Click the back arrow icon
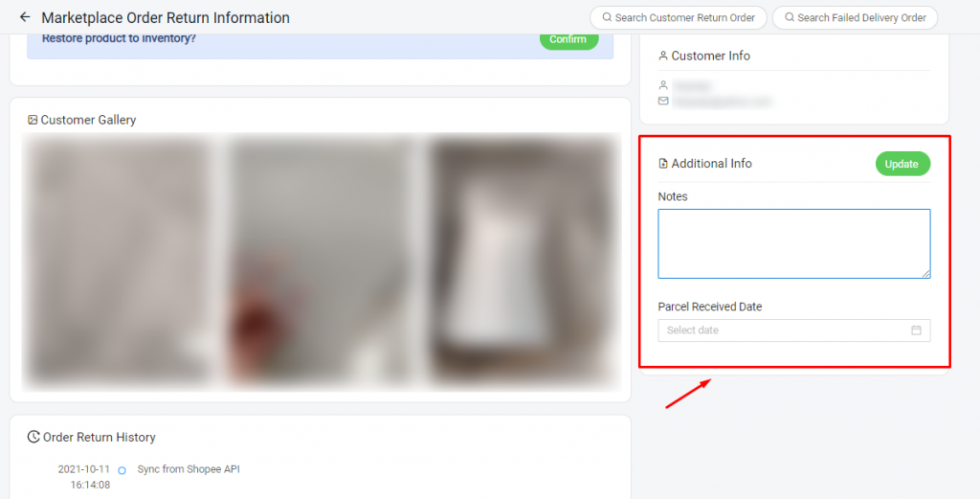The image size is (980, 499). tap(25, 17)
